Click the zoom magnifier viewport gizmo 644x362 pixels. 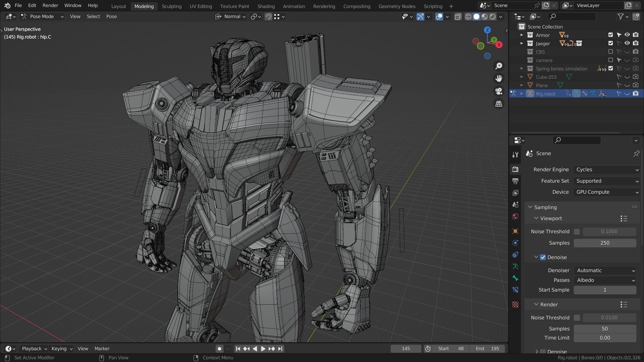click(x=499, y=66)
